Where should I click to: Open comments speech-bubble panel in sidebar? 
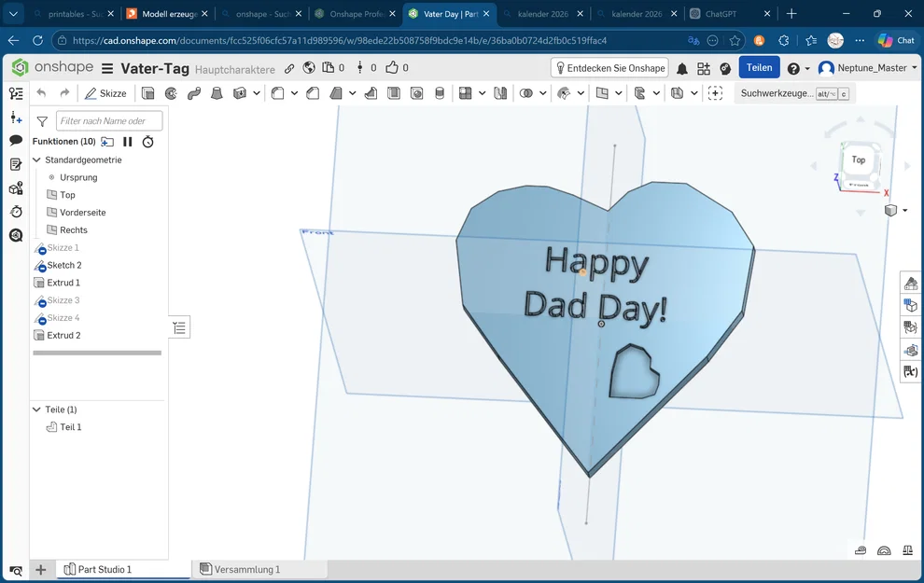[16, 140]
